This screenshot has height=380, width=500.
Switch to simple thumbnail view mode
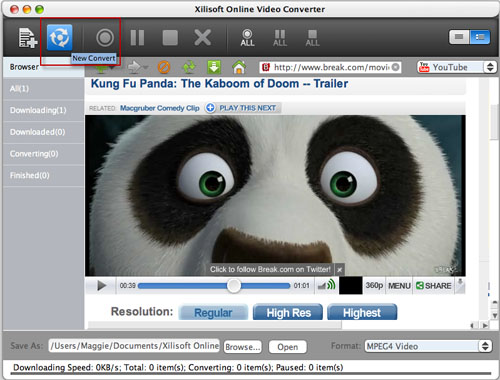point(459,37)
